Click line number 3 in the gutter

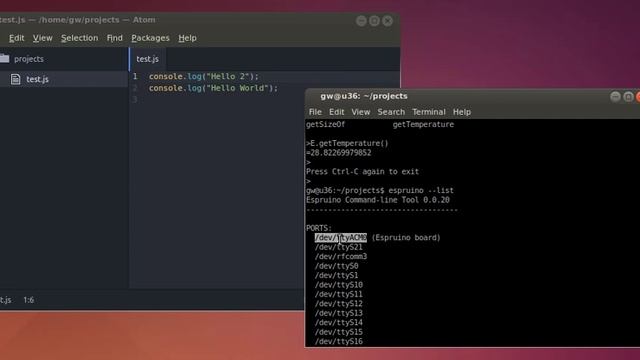click(135, 100)
